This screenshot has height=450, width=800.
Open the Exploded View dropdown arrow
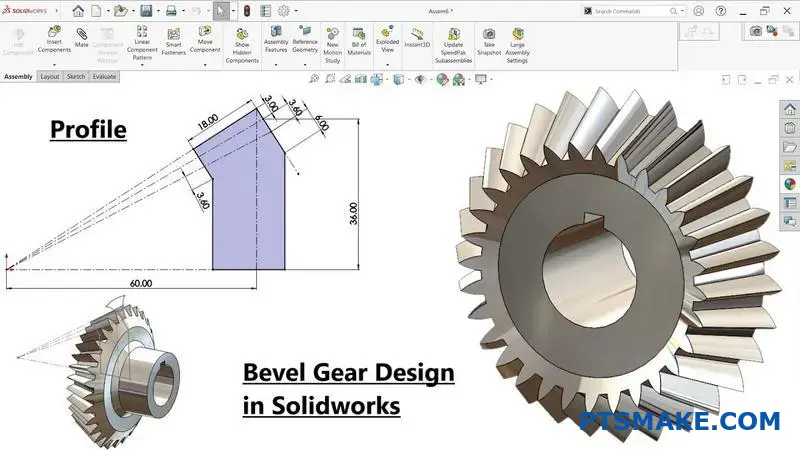(387, 65)
